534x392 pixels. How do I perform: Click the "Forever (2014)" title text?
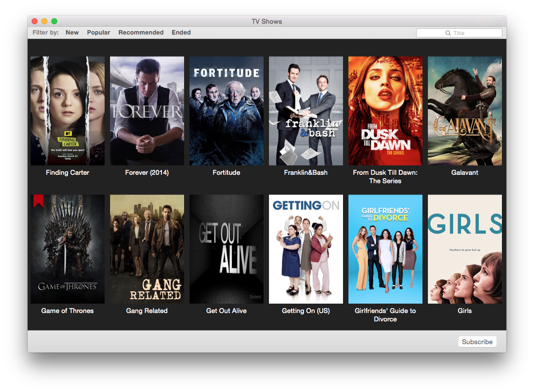tap(147, 173)
